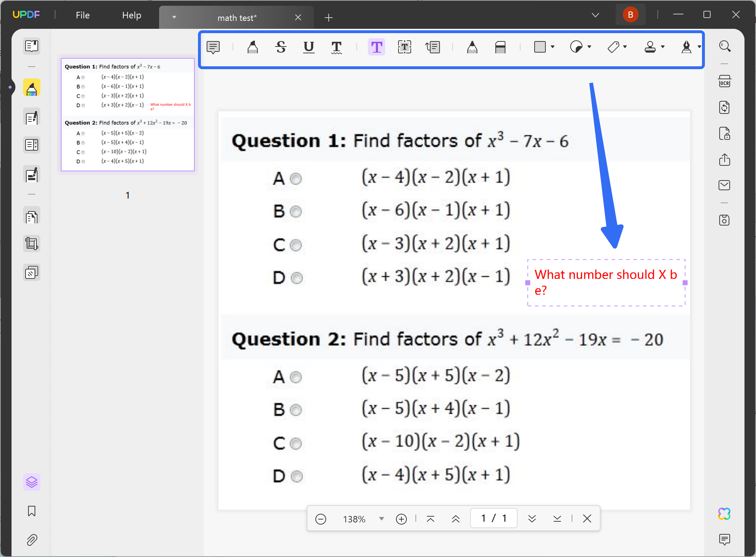Select answer D radio button for Question 2

[296, 476]
